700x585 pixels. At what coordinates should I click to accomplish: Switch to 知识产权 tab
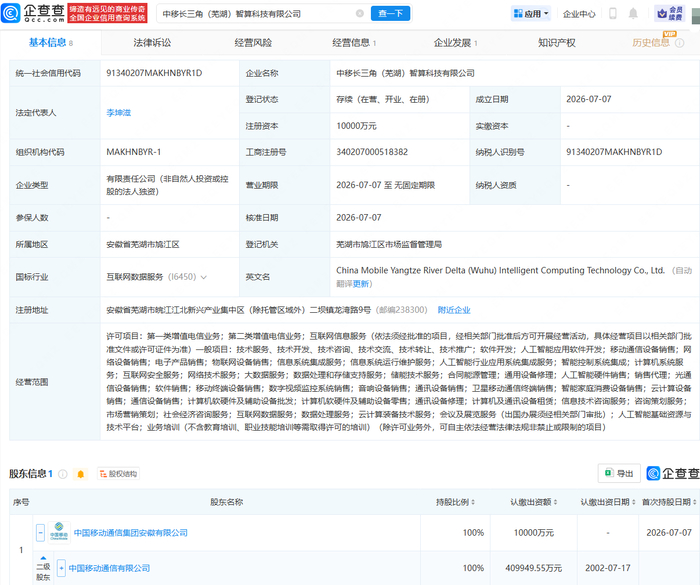[x=557, y=43]
